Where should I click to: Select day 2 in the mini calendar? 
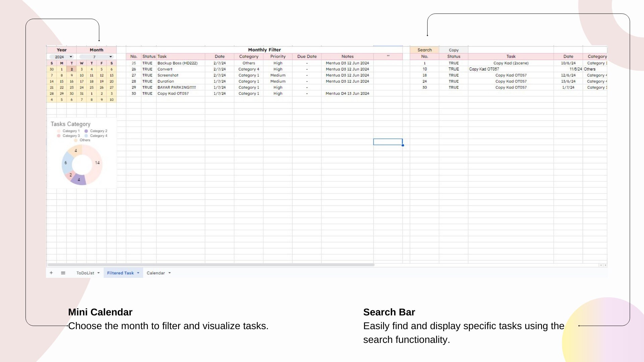71,69
